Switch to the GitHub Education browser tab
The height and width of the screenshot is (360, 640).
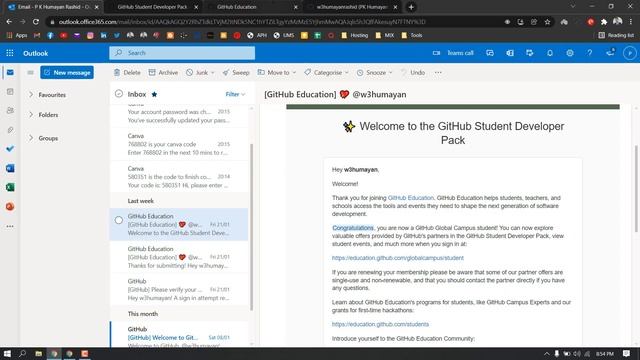pyautogui.click(x=252, y=7)
